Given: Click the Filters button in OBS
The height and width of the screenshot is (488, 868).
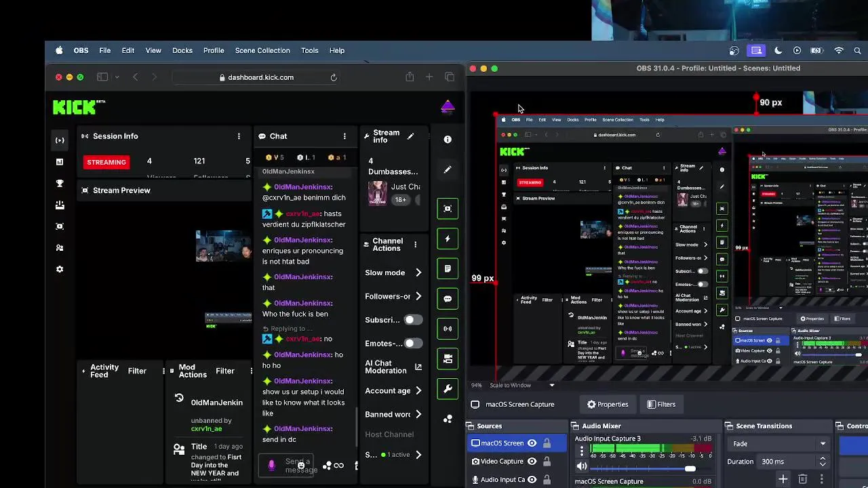Looking at the screenshot, I should 661,405.
